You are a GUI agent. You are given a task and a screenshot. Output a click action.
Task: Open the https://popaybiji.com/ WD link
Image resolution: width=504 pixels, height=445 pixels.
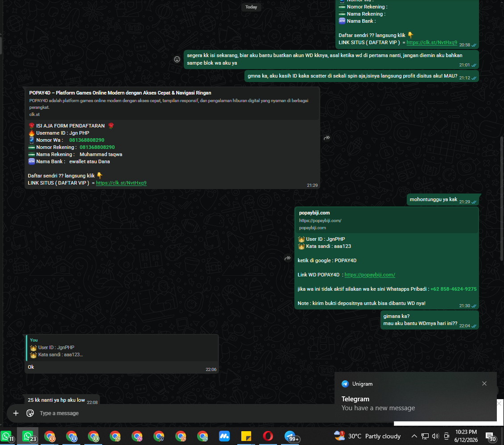370,275
